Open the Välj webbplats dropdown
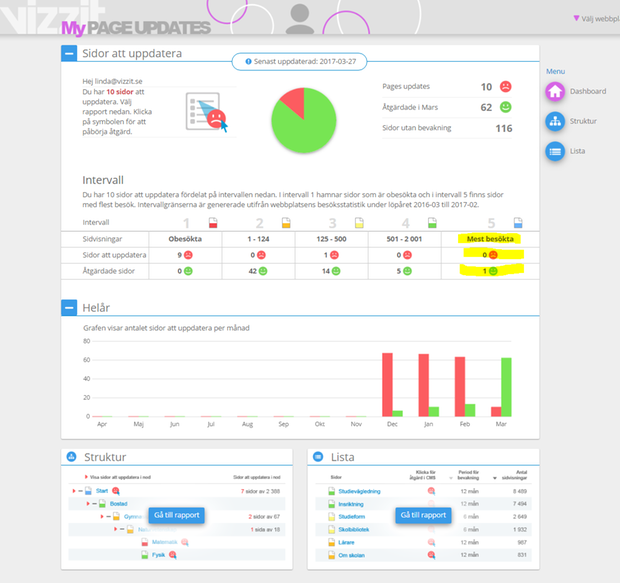 click(596, 19)
